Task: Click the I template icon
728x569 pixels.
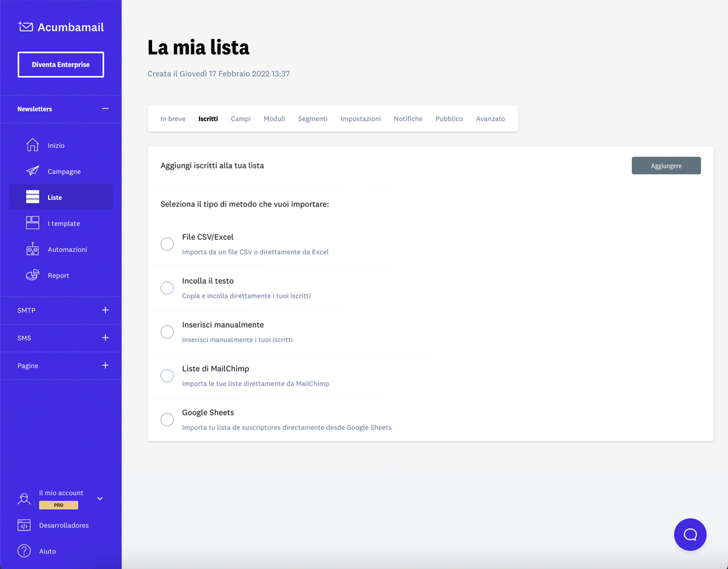Action: click(x=32, y=222)
